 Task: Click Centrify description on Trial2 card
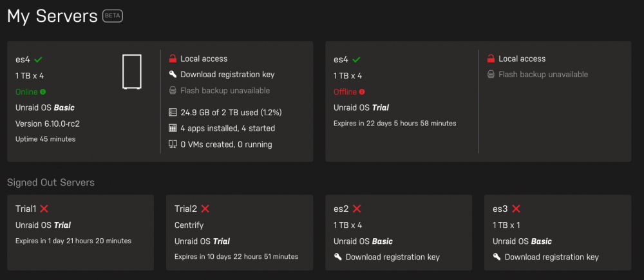coord(189,225)
